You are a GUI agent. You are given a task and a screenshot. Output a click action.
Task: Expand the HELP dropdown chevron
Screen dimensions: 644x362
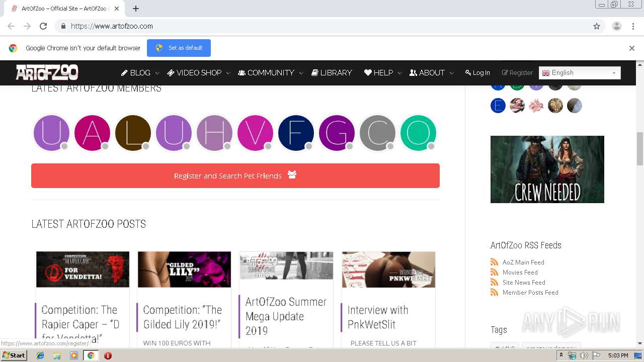coord(399,73)
